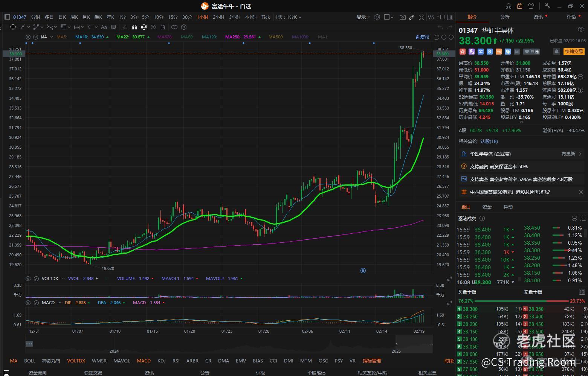588x376 pixels.
Task: Open quote panel settings gear
Action: [x=580, y=29]
